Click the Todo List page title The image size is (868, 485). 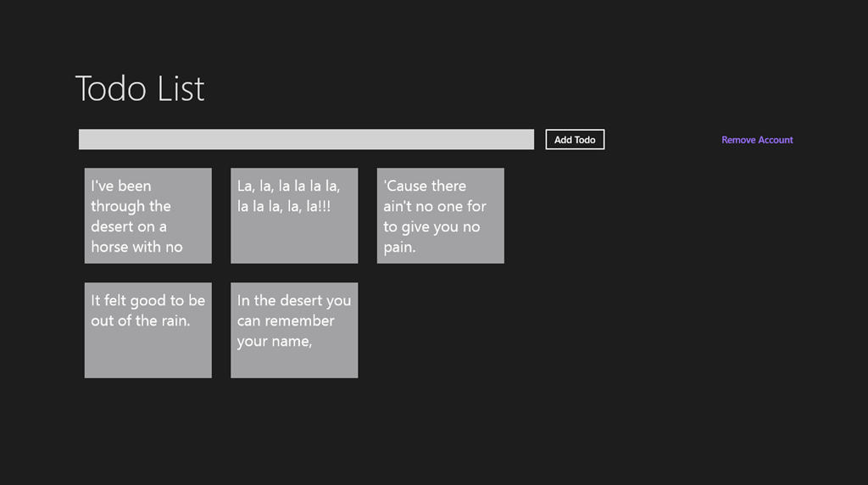point(140,88)
